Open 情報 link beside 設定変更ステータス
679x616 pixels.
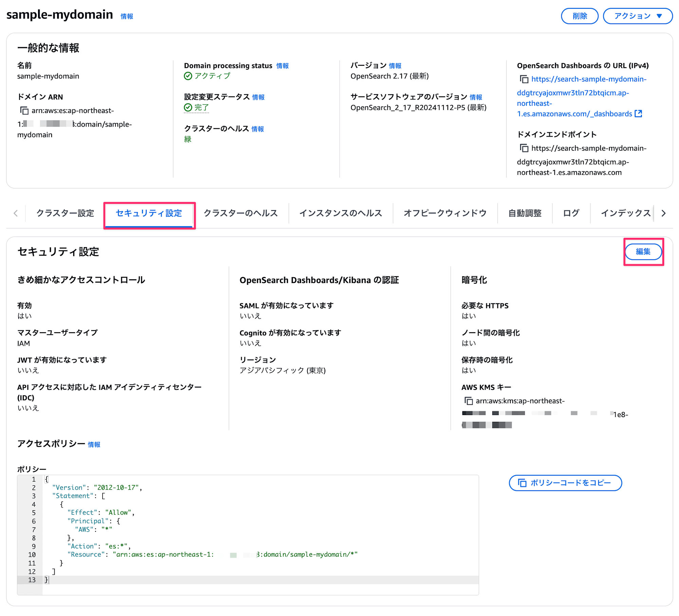(x=258, y=97)
